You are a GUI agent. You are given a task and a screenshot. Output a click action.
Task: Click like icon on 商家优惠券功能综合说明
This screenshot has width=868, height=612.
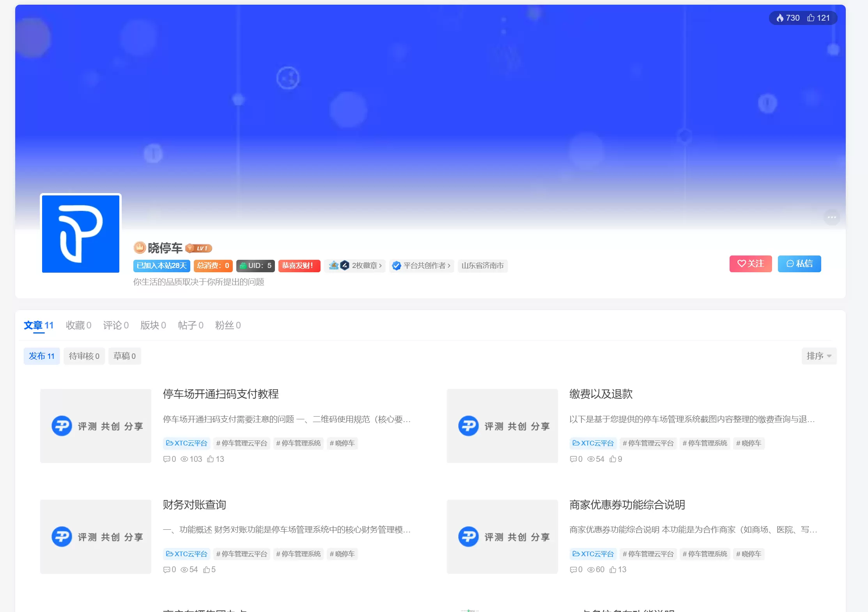coord(613,569)
